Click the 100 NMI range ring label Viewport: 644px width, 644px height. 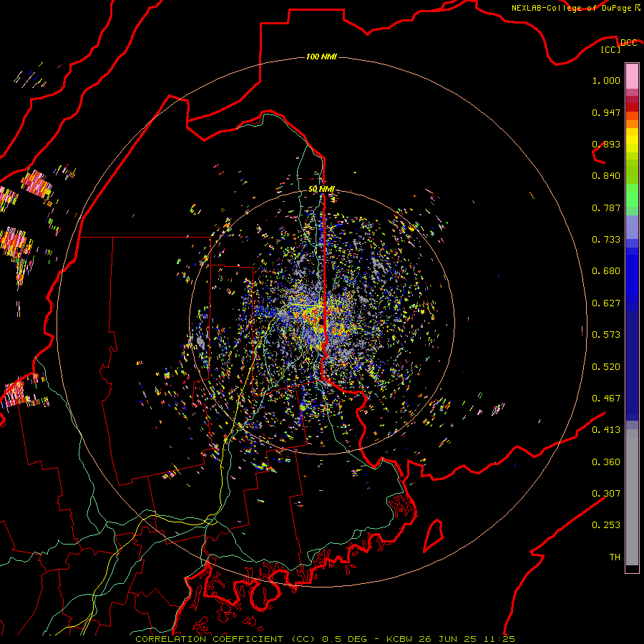(x=321, y=57)
